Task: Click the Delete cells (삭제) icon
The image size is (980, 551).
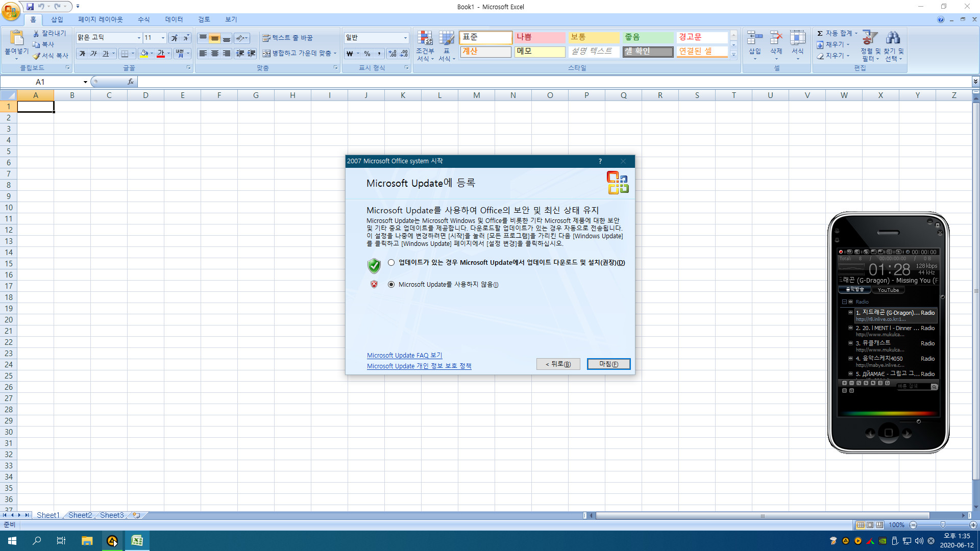Action: tap(776, 38)
